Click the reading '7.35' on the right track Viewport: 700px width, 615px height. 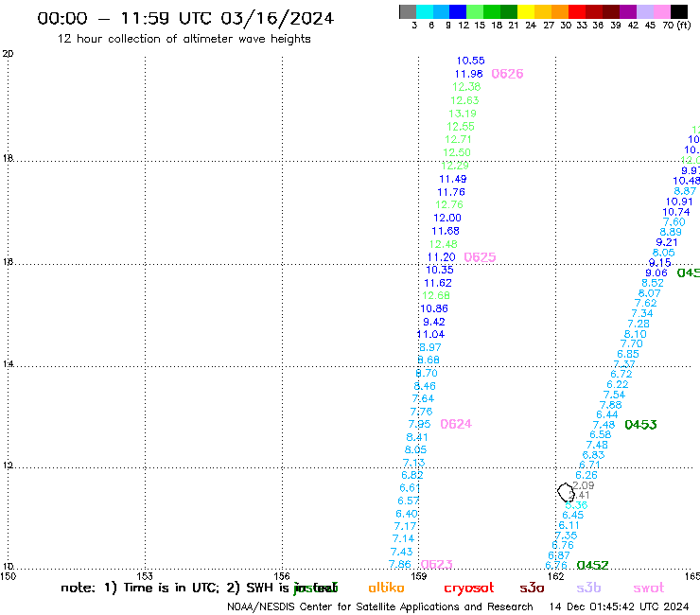566,536
